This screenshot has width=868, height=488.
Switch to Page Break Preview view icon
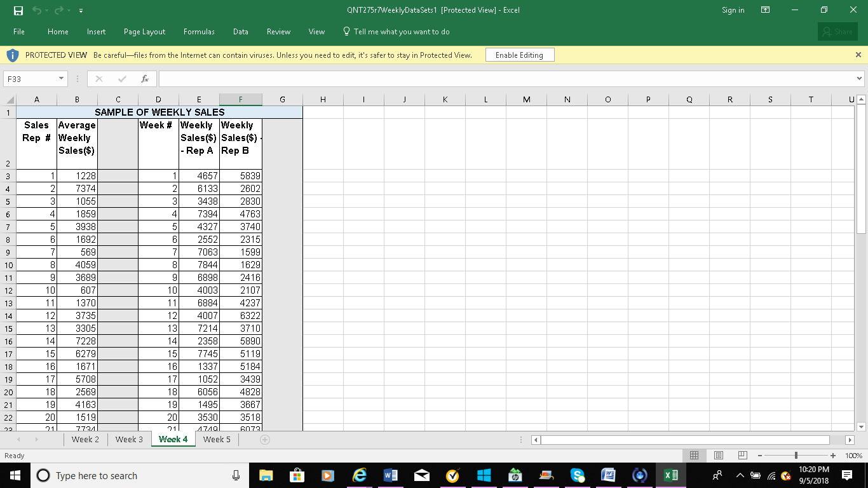742,456
